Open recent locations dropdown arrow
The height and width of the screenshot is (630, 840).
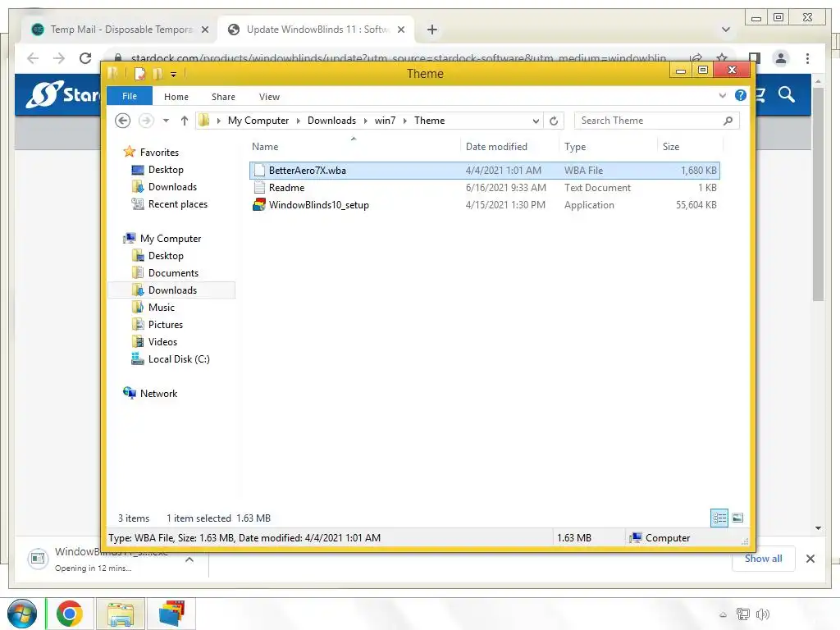[x=166, y=121]
